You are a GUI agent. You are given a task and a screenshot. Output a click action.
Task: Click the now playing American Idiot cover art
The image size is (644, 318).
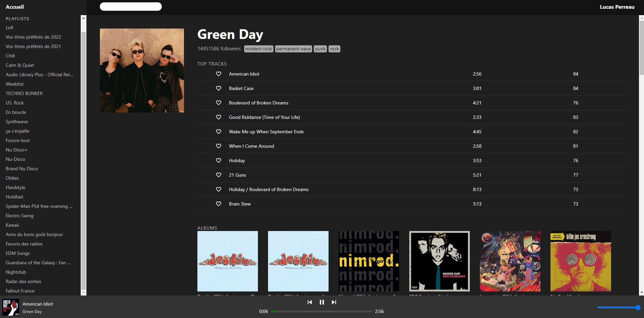click(11, 307)
